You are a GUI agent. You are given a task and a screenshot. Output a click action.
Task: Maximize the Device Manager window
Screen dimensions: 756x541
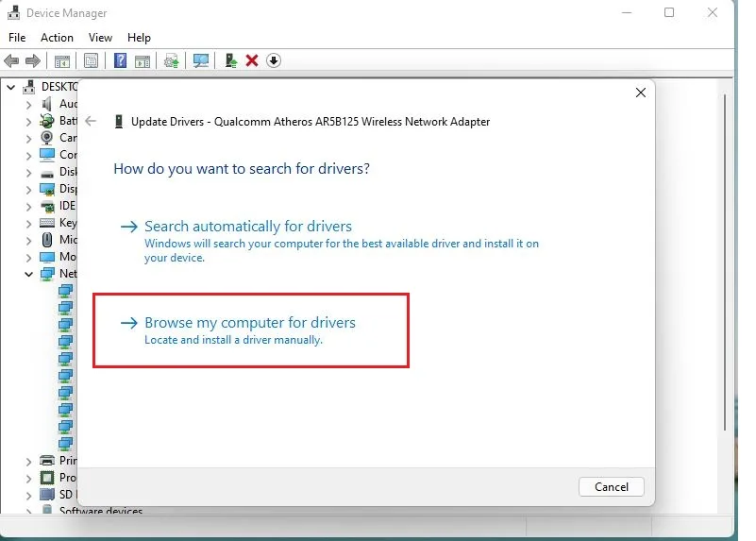(669, 12)
